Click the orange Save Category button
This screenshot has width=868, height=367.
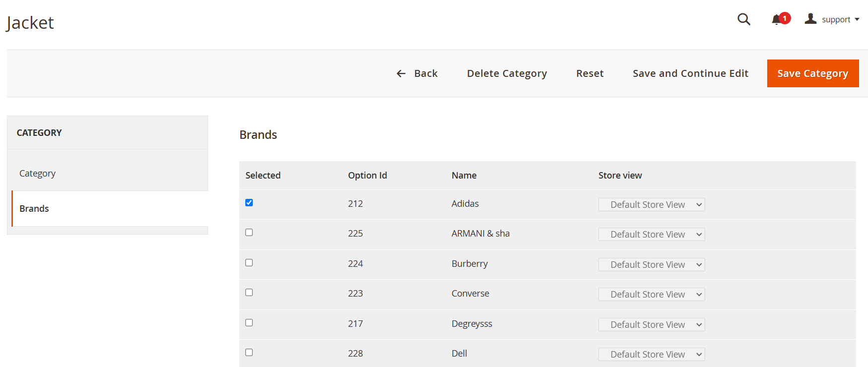pos(813,73)
